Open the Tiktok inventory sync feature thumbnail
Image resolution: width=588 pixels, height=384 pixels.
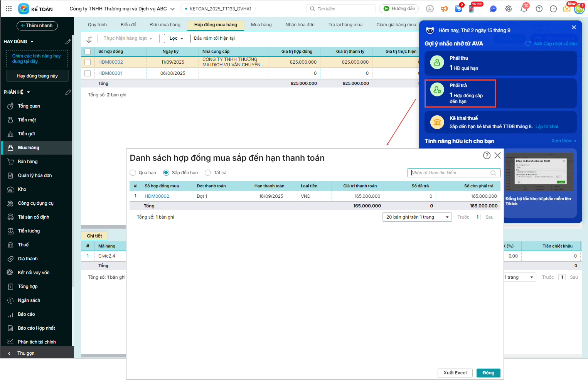(x=539, y=172)
